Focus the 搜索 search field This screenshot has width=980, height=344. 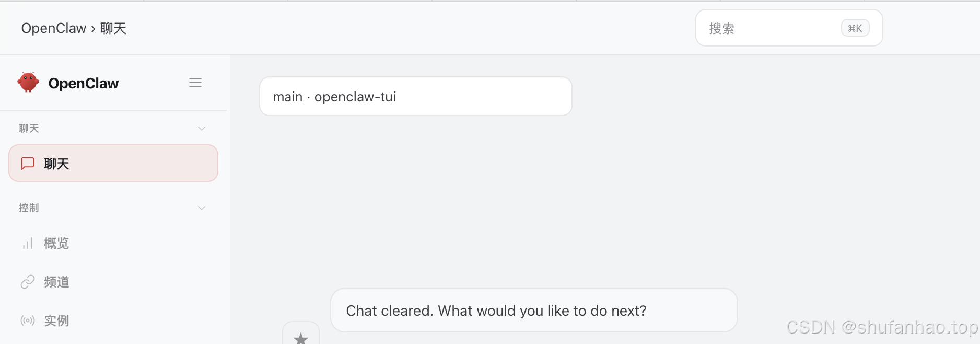click(x=768, y=28)
